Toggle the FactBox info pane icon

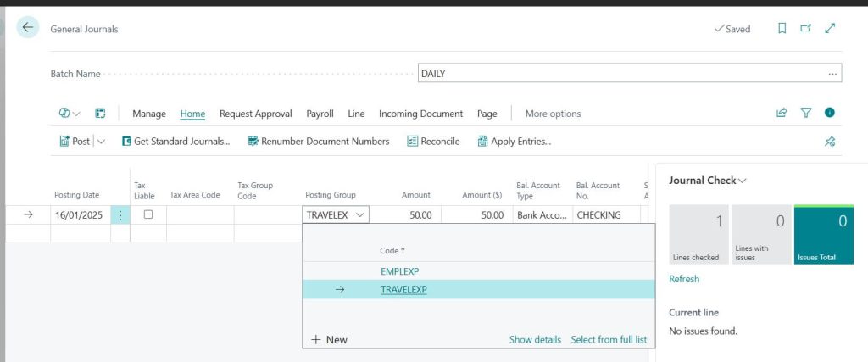pos(830,114)
